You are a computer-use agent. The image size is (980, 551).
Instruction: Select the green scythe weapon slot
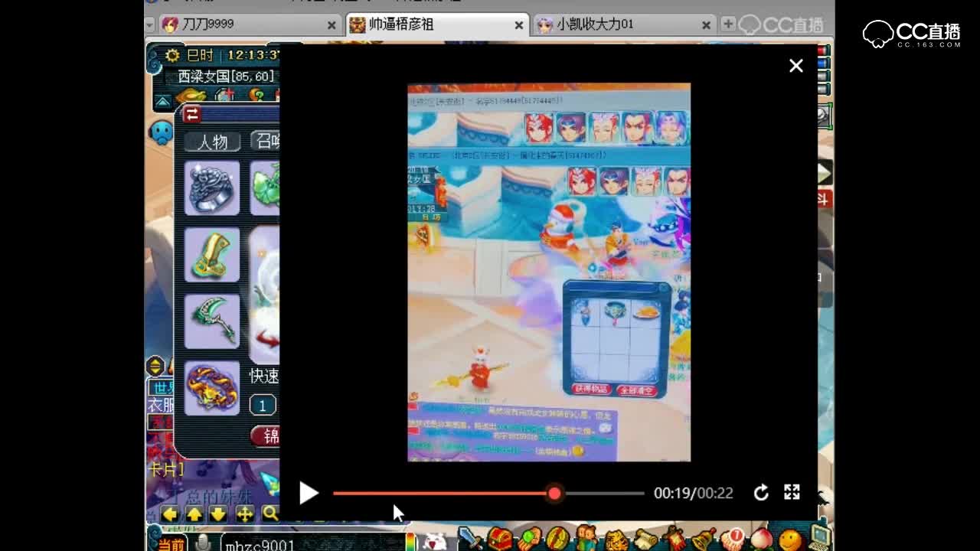pos(212,321)
